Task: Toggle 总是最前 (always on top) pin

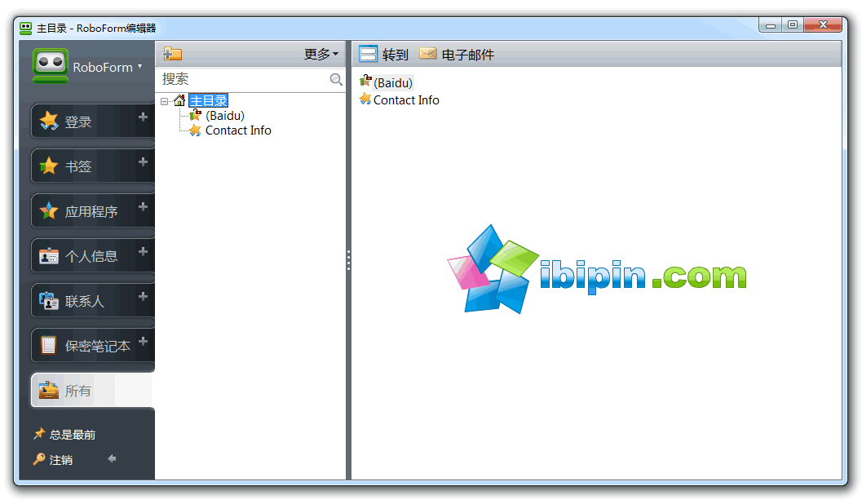Action: [64, 434]
